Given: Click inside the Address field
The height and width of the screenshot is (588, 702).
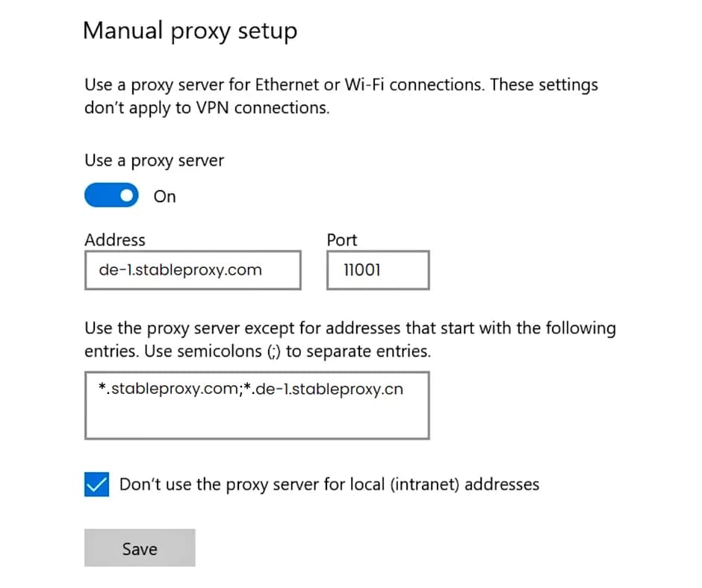Looking at the screenshot, I should coord(193,270).
